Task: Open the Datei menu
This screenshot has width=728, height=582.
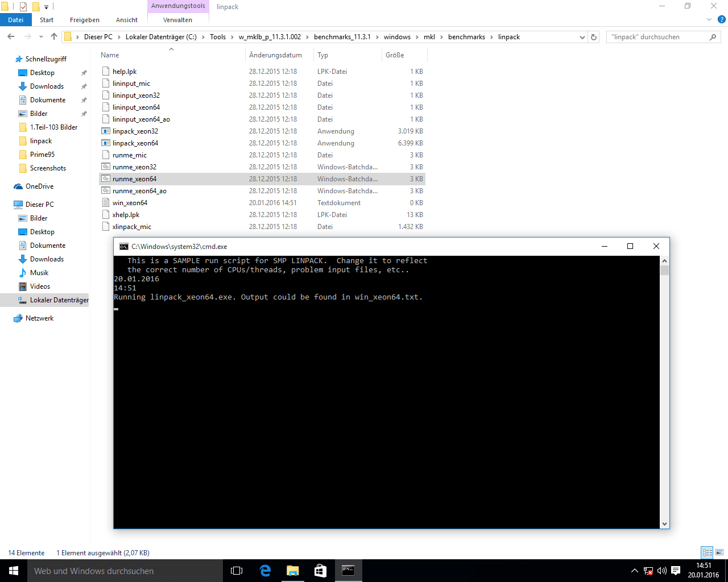Action: point(16,20)
